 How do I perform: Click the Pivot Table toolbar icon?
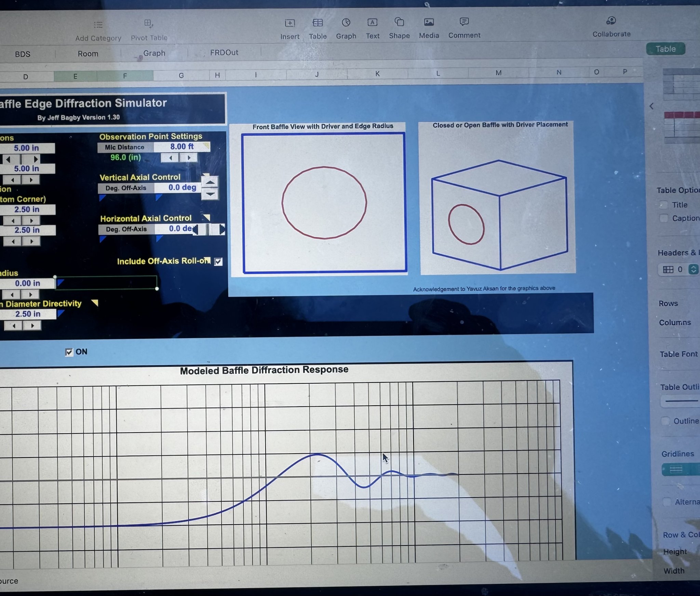point(149,24)
